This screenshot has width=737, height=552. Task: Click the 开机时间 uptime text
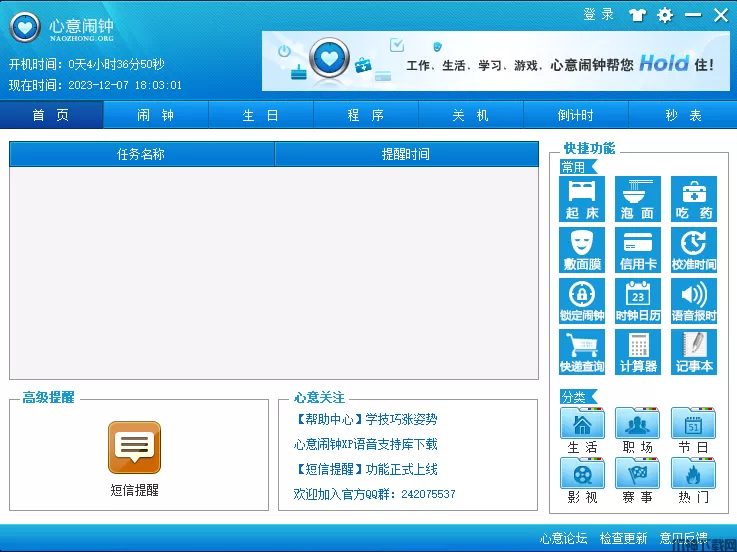[x=86, y=64]
